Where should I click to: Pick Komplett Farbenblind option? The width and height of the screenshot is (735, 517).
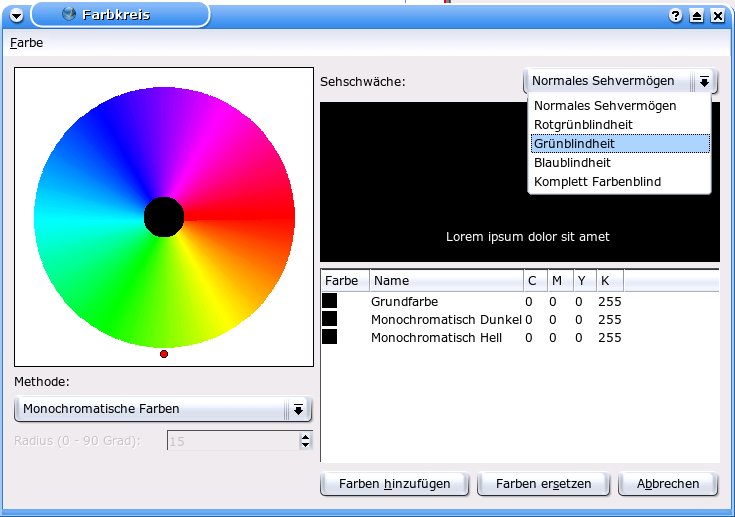[597, 182]
